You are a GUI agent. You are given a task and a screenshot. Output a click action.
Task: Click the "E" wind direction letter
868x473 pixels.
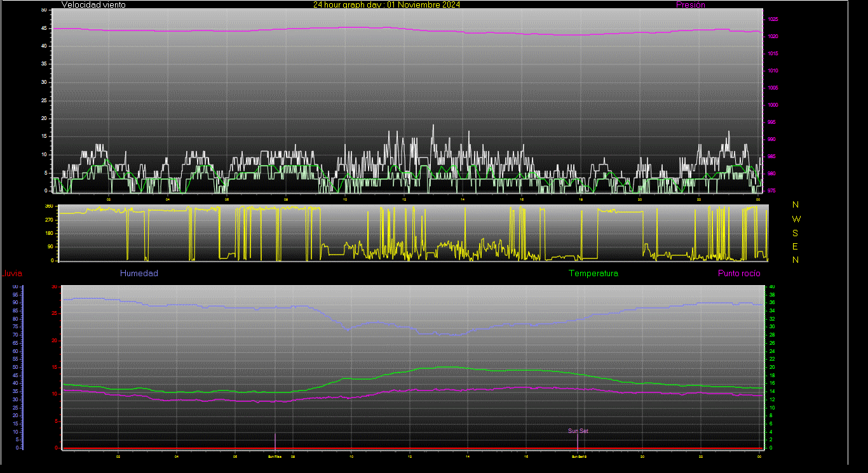[x=796, y=246]
